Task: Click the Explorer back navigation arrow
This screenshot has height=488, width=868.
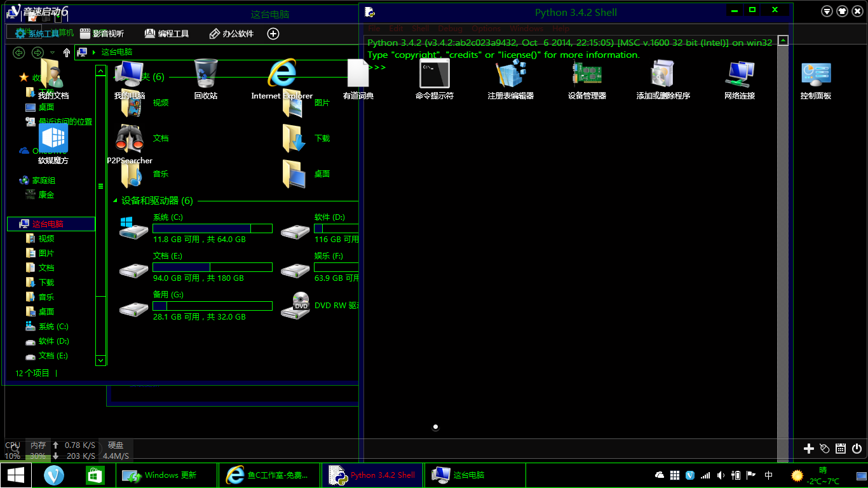Action: 19,52
